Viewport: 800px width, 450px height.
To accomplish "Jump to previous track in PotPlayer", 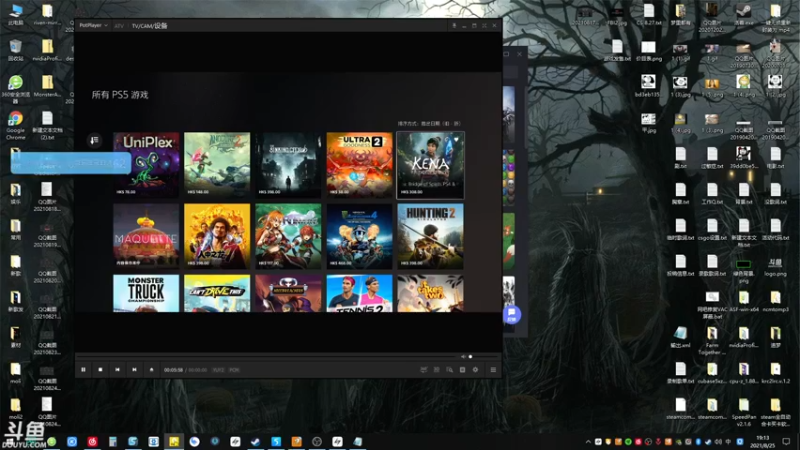I will pyautogui.click(x=117, y=369).
